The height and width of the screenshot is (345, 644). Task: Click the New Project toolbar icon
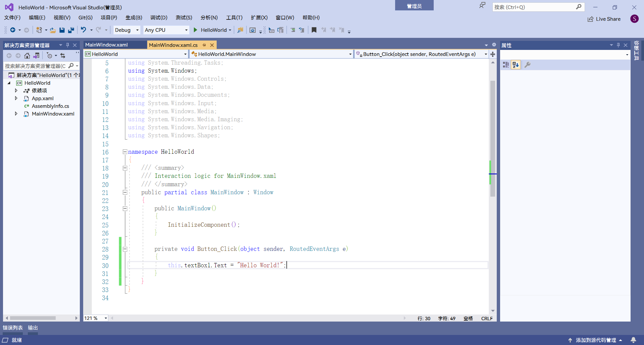pos(39,30)
